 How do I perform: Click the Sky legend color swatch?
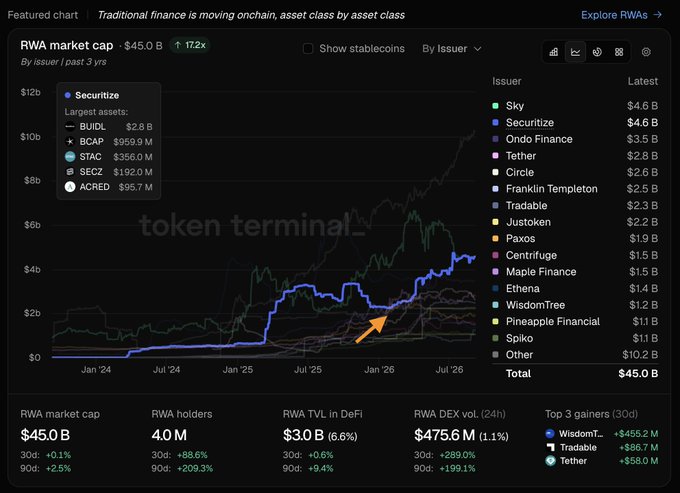coord(495,105)
